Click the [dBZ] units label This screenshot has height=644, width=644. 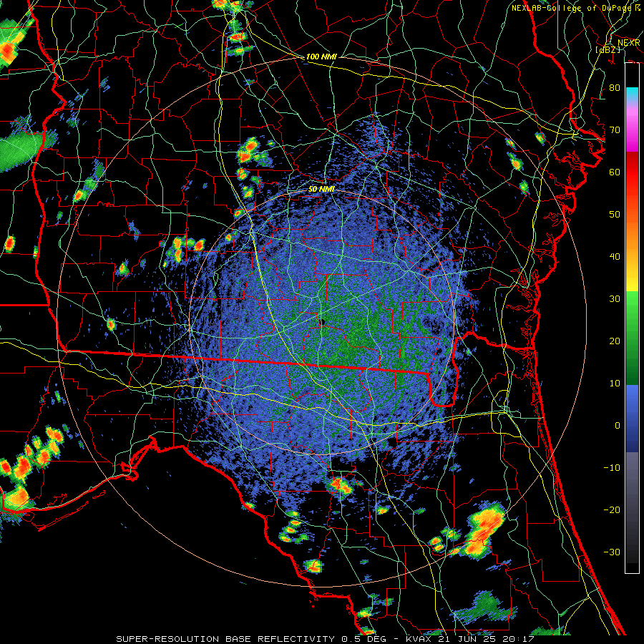click(x=608, y=49)
